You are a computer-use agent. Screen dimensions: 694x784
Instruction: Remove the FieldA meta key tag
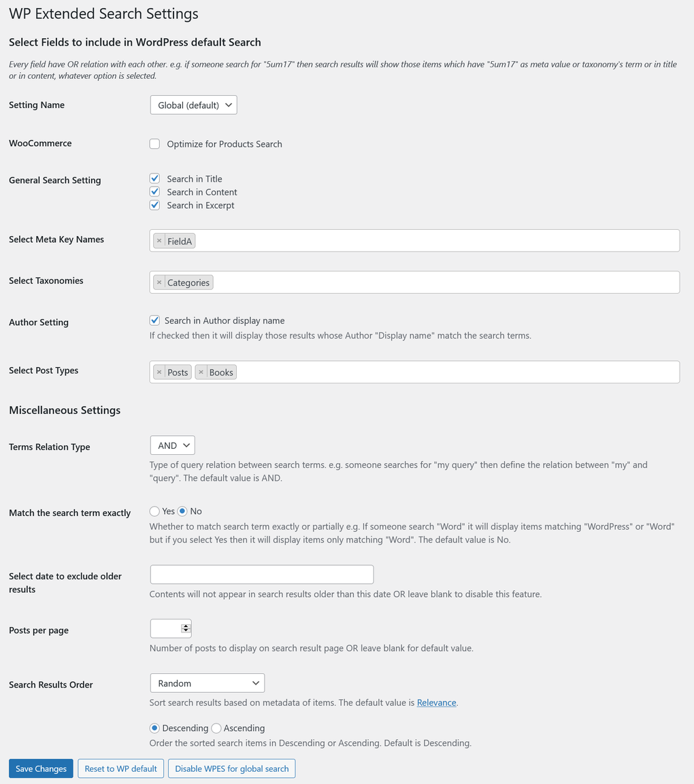(x=159, y=241)
